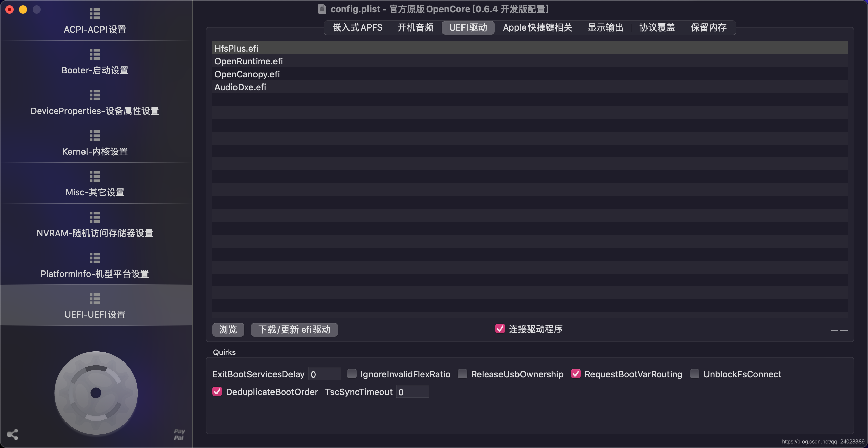Image resolution: width=868 pixels, height=448 pixels.
Task: Click the yellow minimize window button
Action: pos(23,10)
